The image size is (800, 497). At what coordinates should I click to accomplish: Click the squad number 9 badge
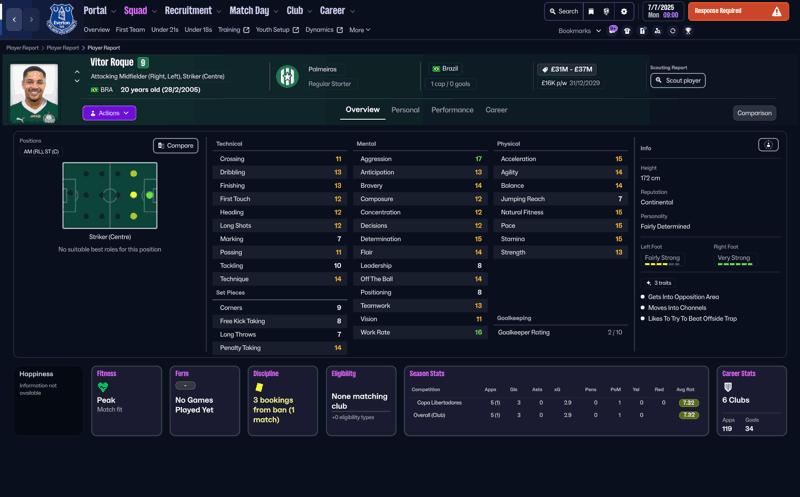pyautogui.click(x=143, y=63)
